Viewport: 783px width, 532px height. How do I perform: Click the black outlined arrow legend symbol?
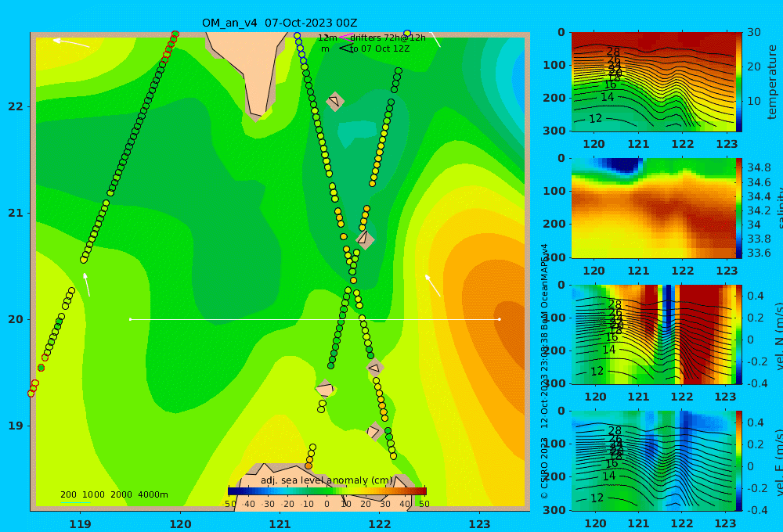click(x=346, y=49)
